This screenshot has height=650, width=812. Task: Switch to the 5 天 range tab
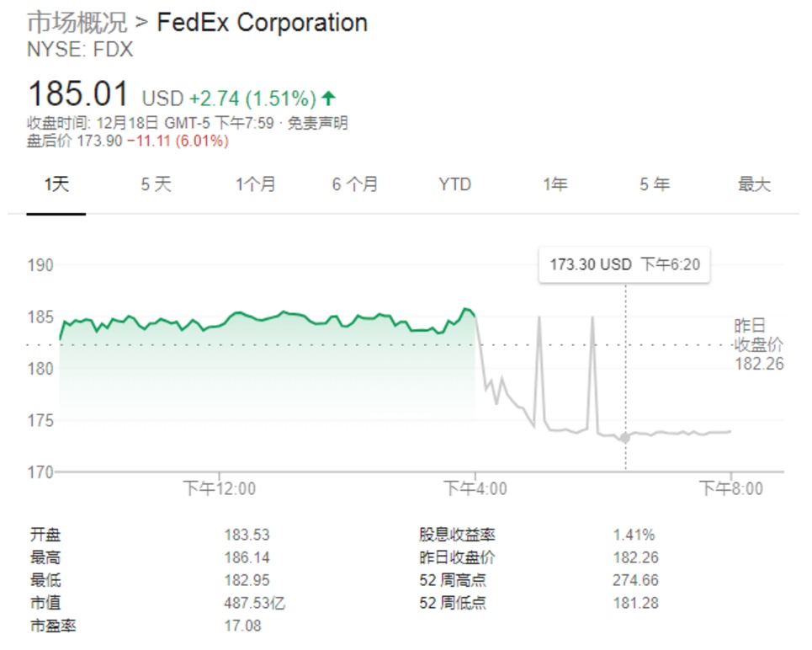point(156,184)
